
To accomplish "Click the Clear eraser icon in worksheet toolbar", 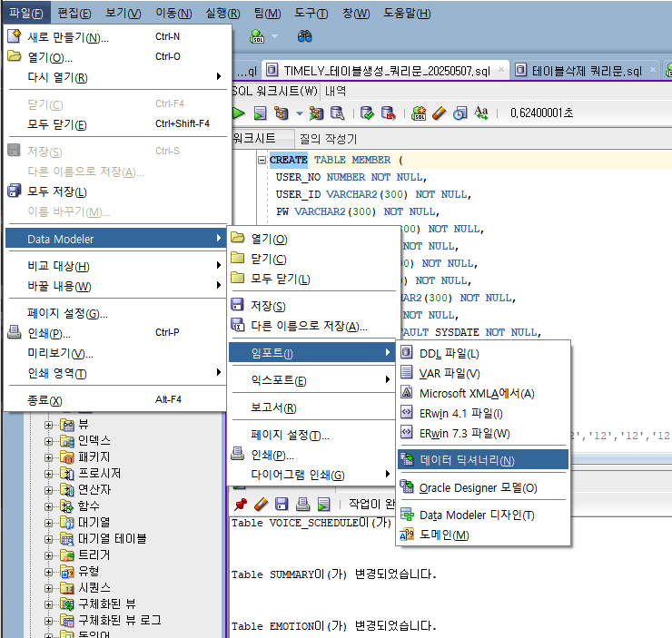I will [440, 113].
